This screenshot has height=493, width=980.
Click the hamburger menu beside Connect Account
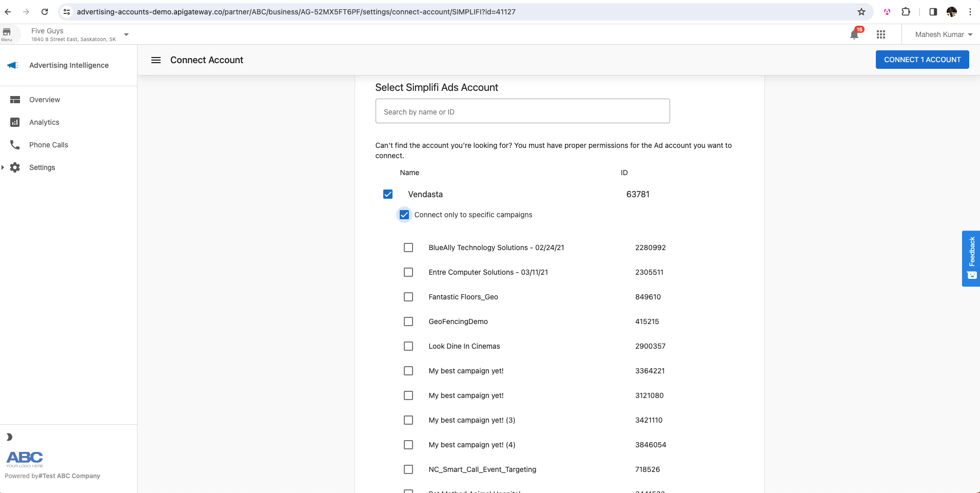(x=155, y=60)
